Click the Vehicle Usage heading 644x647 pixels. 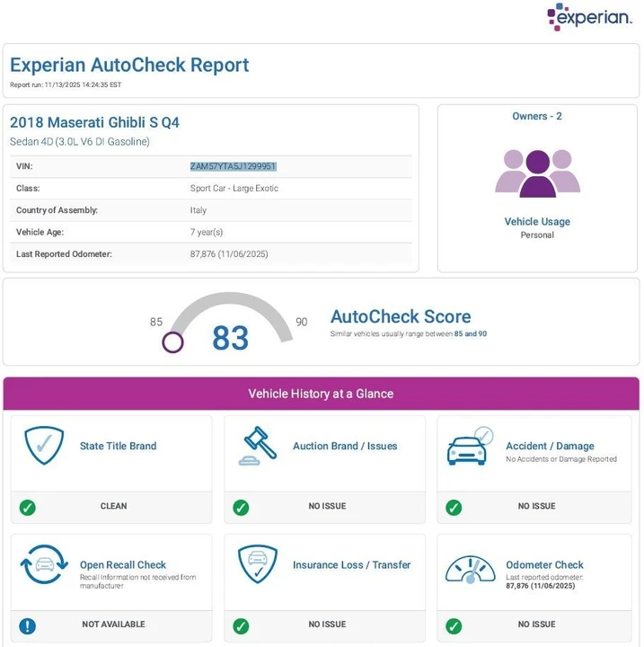[x=537, y=222]
